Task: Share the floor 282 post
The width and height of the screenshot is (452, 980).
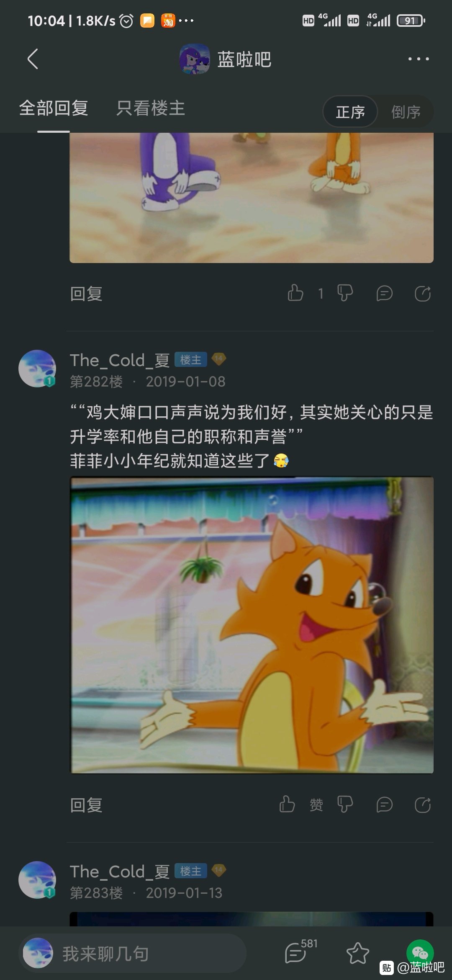Action: [423, 805]
